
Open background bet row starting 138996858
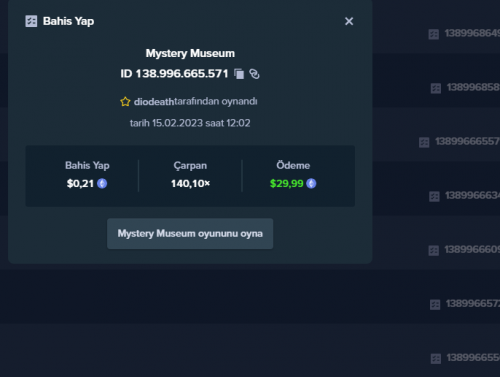pyautogui.click(x=473, y=87)
